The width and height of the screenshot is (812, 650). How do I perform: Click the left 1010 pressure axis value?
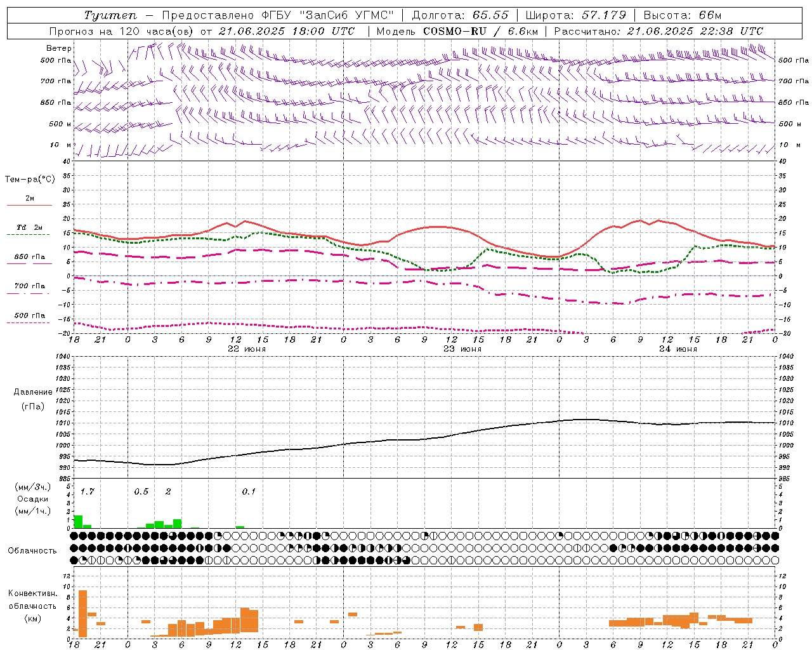point(63,423)
